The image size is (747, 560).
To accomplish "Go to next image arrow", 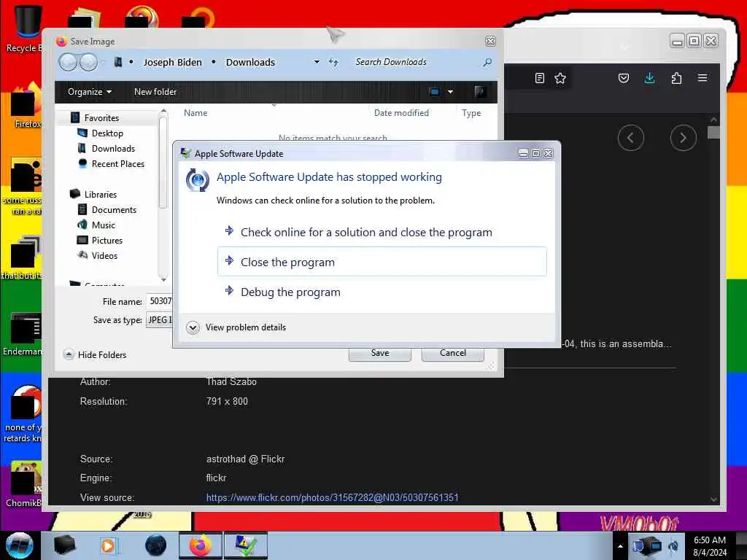I will point(683,138).
